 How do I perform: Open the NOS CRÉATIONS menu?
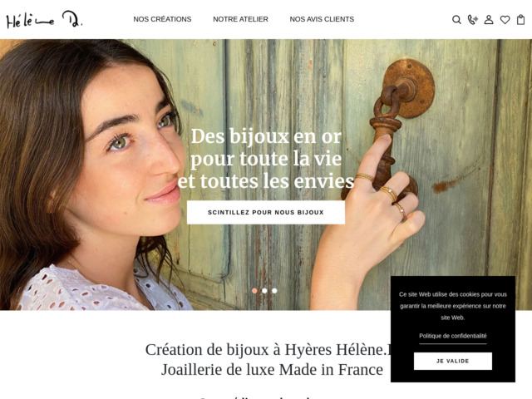(162, 19)
